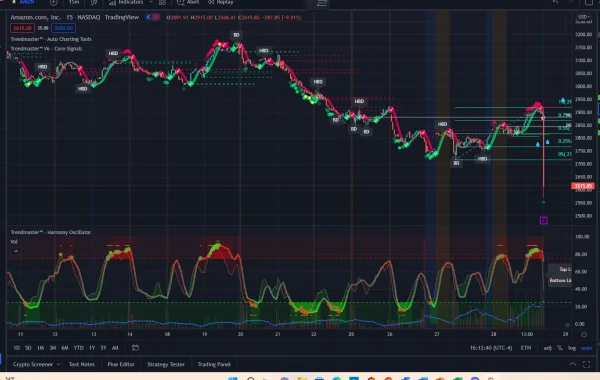
Task: Select the YTD date range
Action: (x=78, y=348)
